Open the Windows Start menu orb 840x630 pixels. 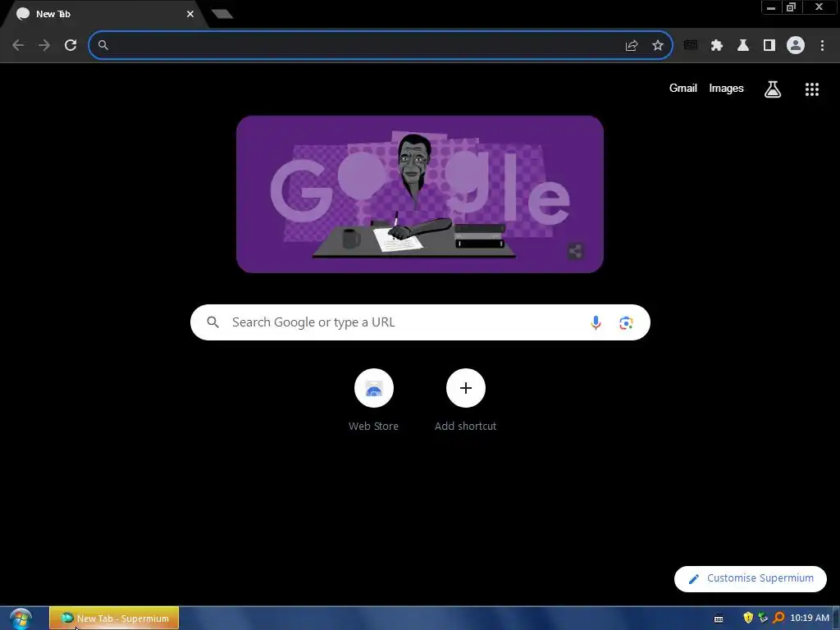pyautogui.click(x=21, y=619)
